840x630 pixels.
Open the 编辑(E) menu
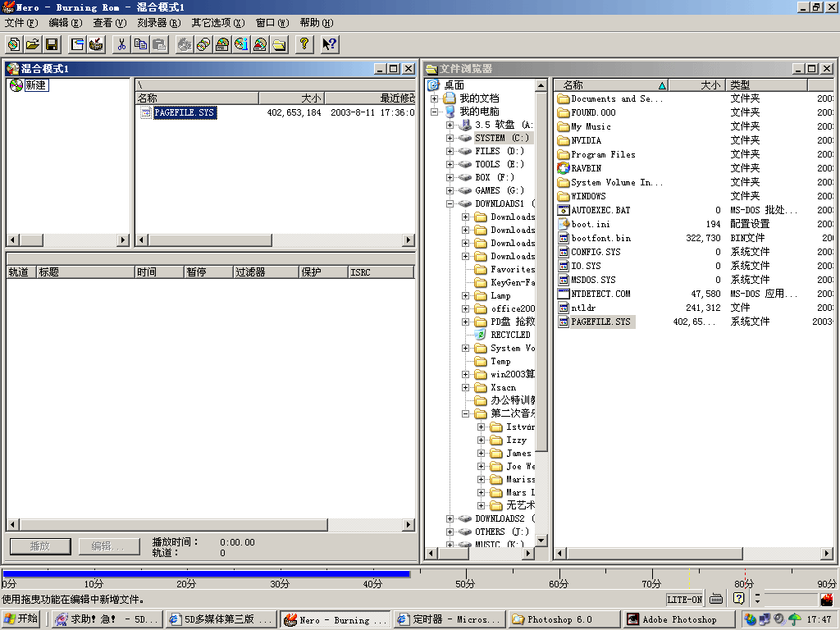[x=66, y=22]
